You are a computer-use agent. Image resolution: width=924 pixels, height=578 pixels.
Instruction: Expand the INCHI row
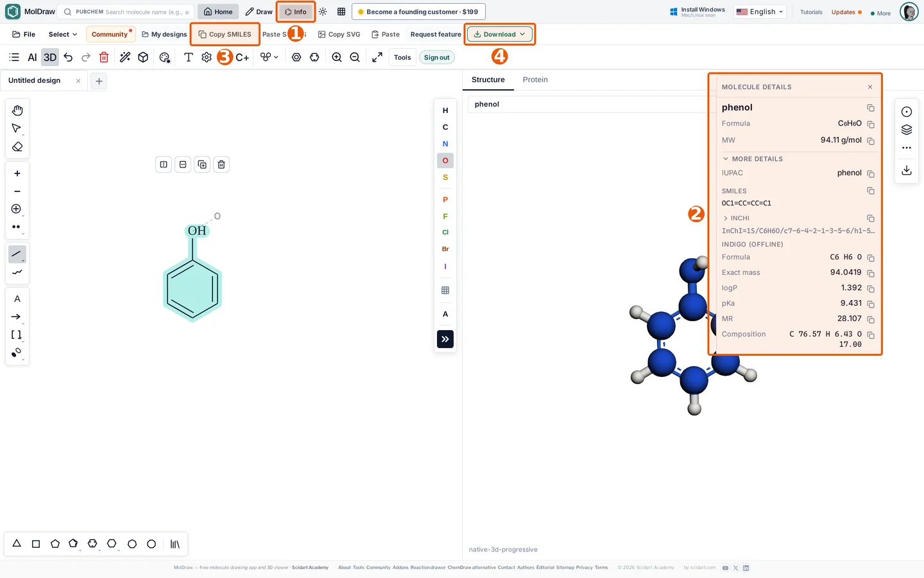point(737,218)
